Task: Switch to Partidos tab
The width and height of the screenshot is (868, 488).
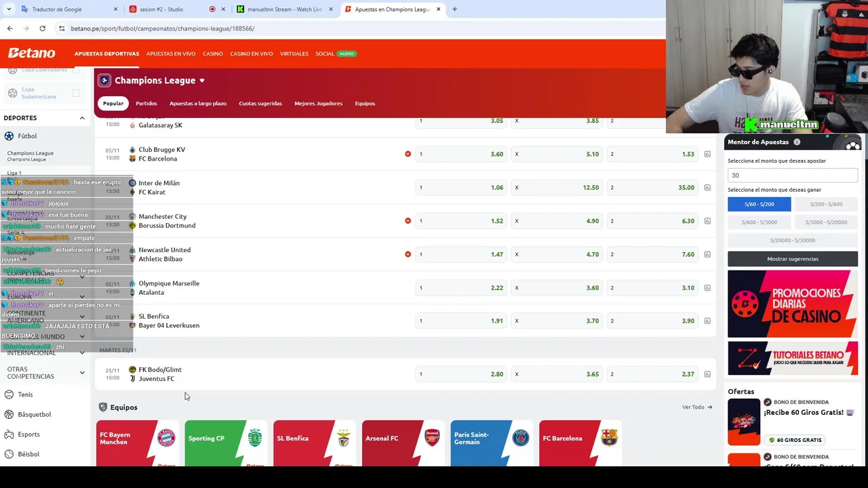Action: (x=146, y=104)
